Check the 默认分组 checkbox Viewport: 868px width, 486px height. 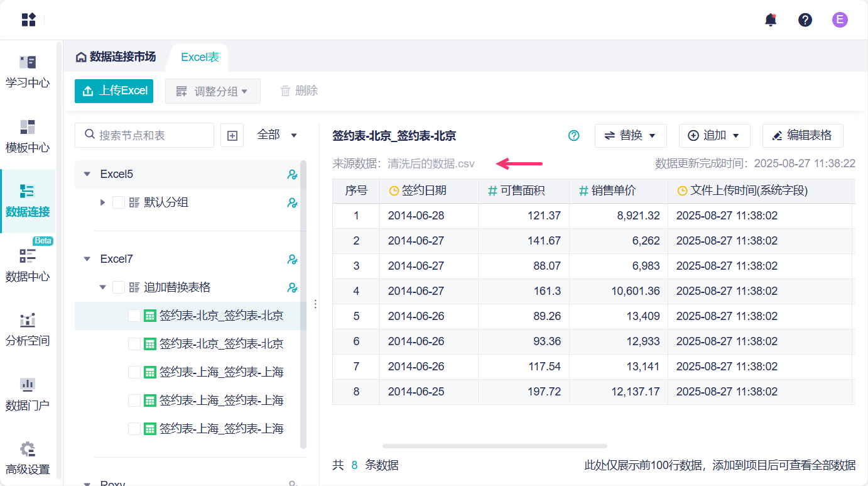coord(119,202)
